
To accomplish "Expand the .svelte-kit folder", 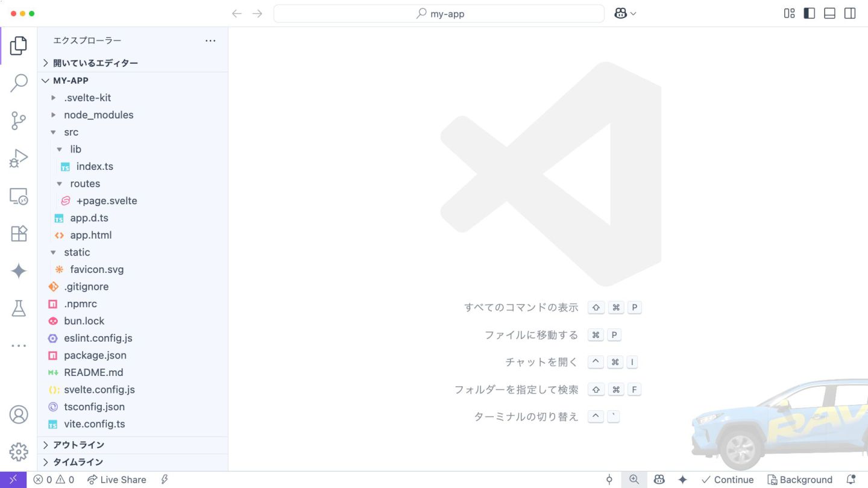I will [x=133, y=98].
